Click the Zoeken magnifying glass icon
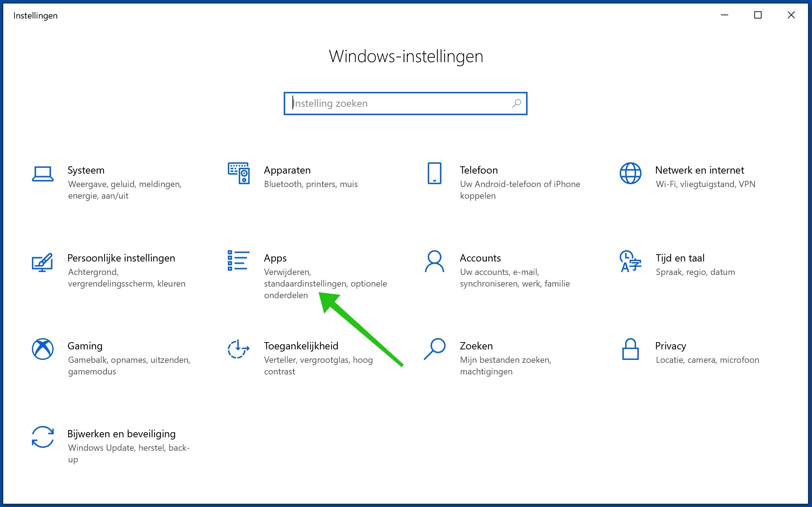This screenshot has height=507, width=812. (435, 349)
